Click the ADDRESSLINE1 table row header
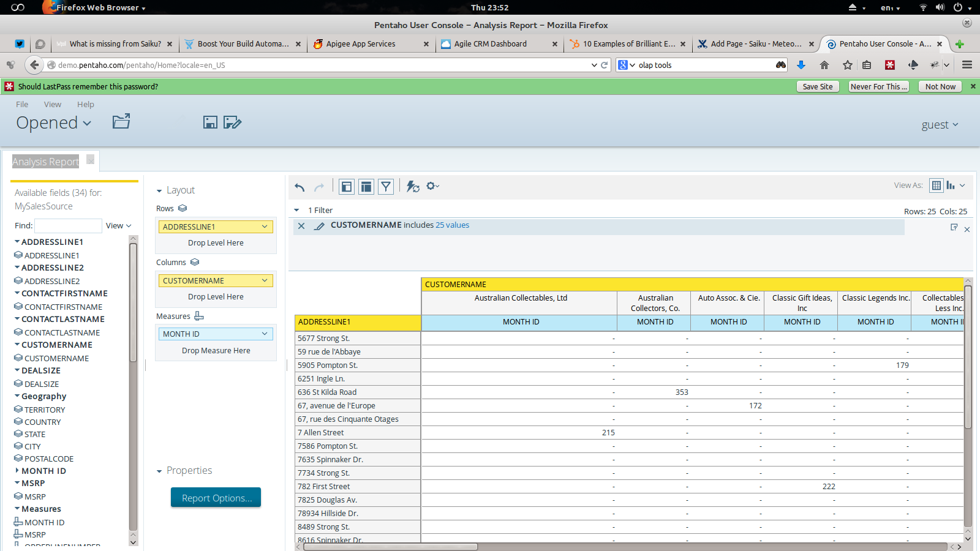 coord(358,322)
